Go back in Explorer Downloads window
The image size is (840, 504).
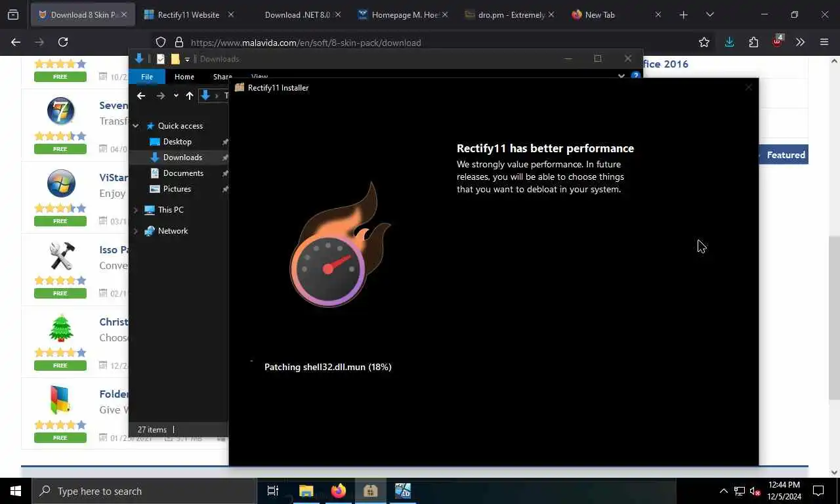click(x=141, y=96)
